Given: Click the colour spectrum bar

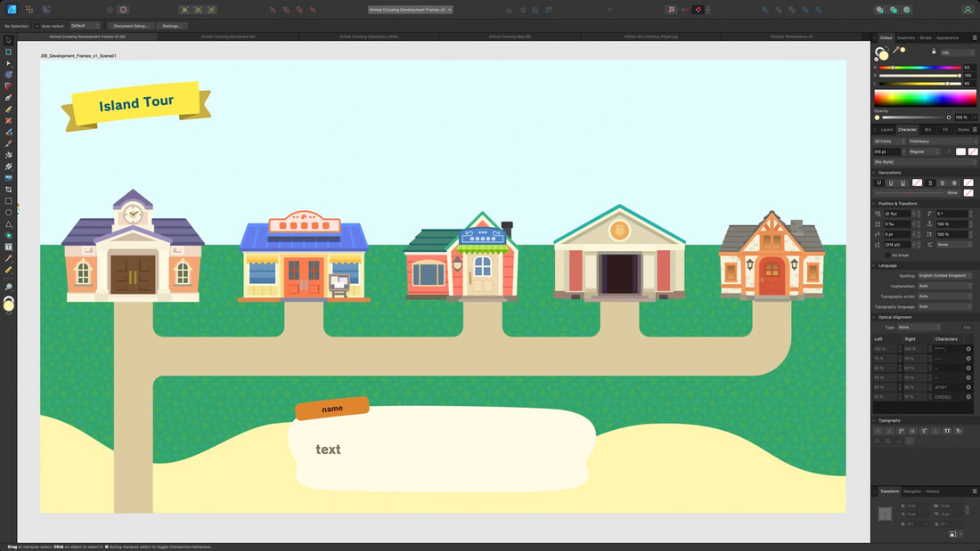Looking at the screenshot, I should tap(925, 97).
